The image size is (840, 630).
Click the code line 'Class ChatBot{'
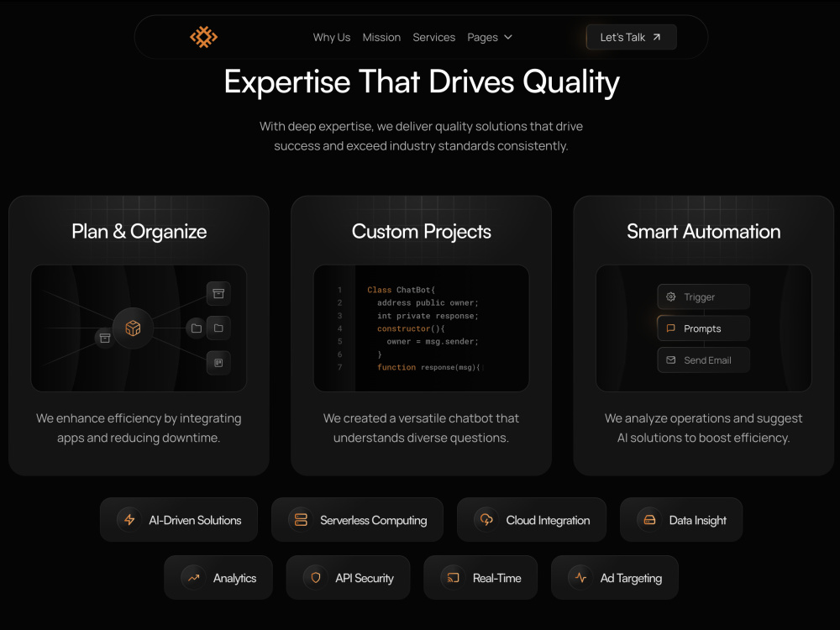(401, 290)
